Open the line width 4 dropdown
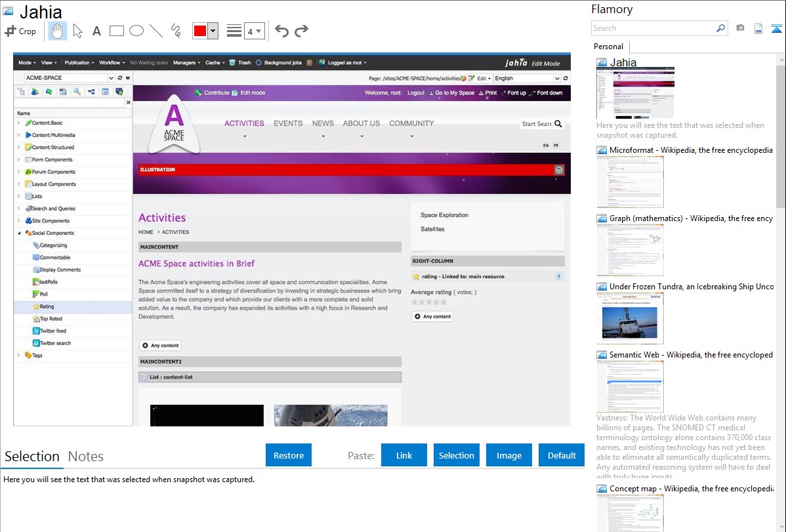The width and height of the screenshot is (786, 532). point(254,31)
